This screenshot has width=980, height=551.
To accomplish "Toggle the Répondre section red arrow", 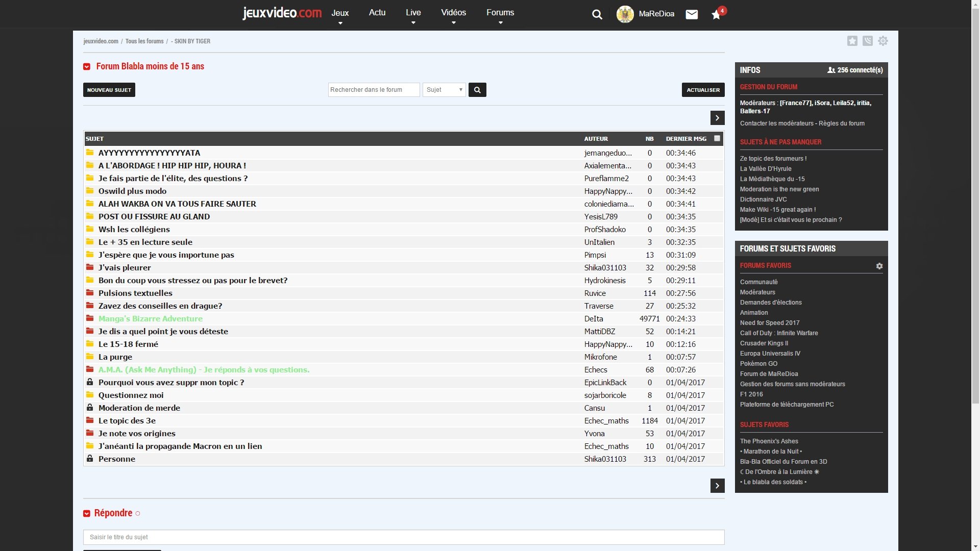I will pyautogui.click(x=87, y=514).
